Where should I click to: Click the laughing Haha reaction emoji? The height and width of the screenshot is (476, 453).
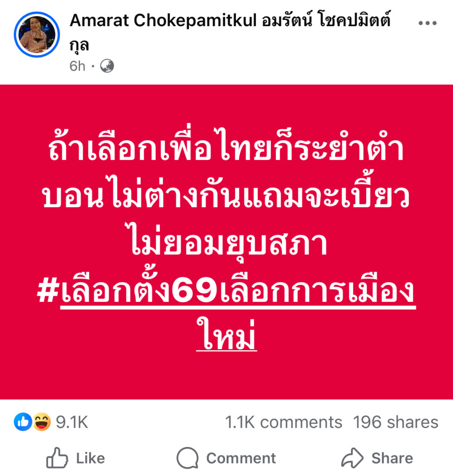(41, 422)
